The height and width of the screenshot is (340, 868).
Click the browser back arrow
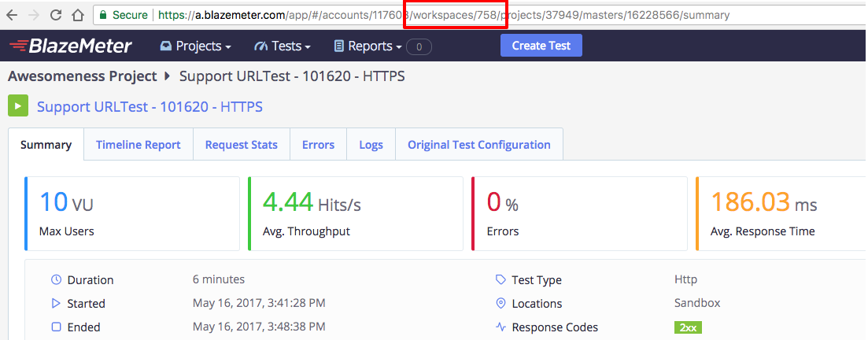11,15
